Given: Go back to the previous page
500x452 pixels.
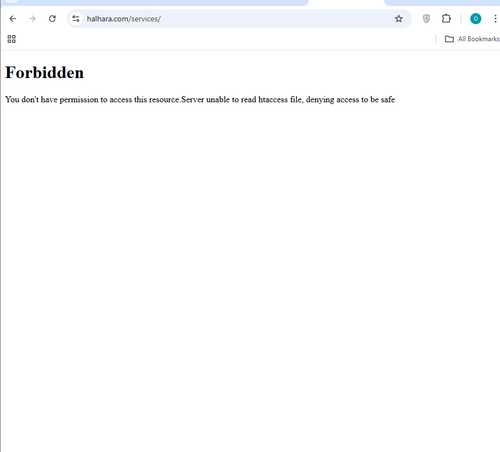Looking at the screenshot, I should click(13, 19).
